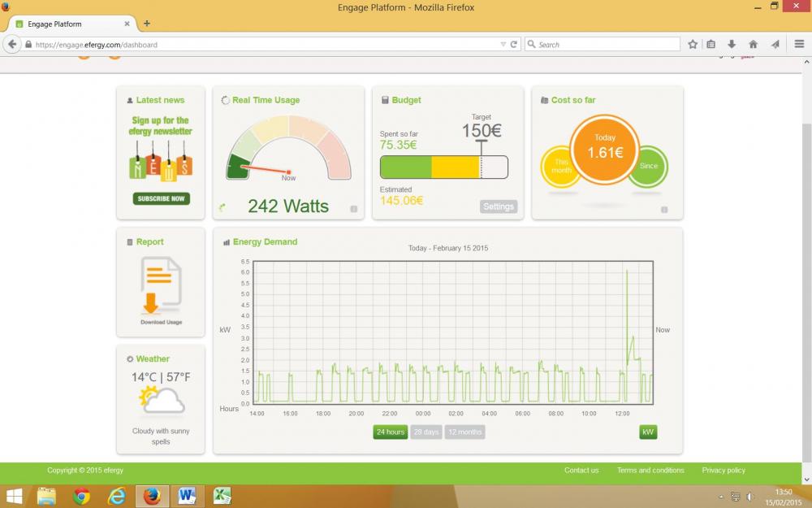
Task: Download the usage report document icon
Action: point(161,285)
